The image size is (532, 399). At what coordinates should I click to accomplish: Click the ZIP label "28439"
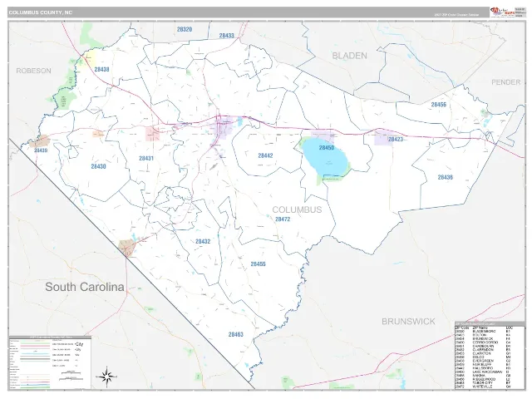point(41,150)
